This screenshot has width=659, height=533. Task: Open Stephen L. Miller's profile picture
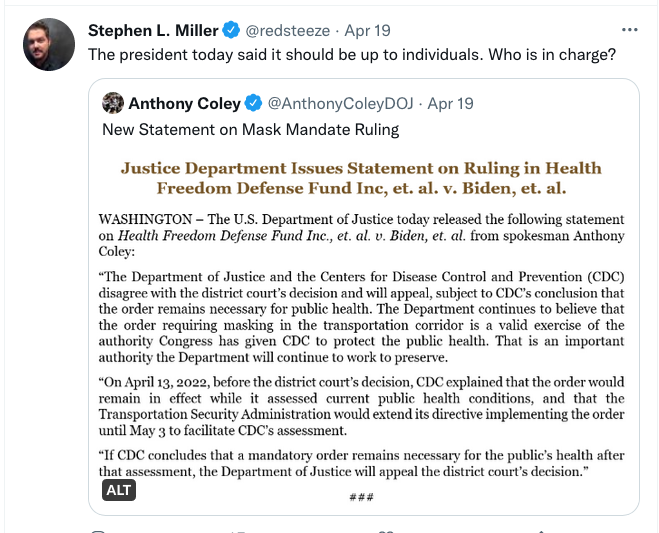click(x=48, y=44)
